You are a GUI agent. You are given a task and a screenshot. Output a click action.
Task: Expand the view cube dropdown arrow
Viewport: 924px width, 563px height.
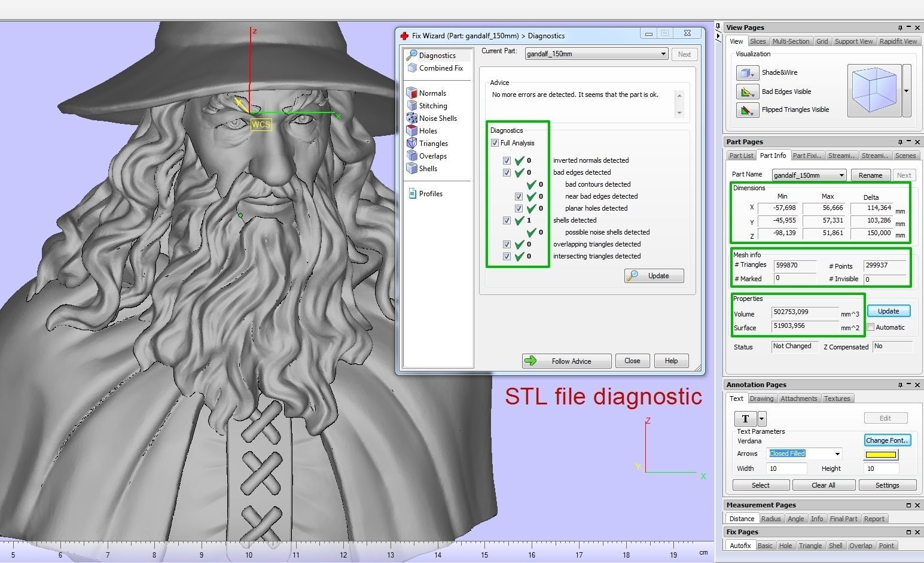(906, 91)
